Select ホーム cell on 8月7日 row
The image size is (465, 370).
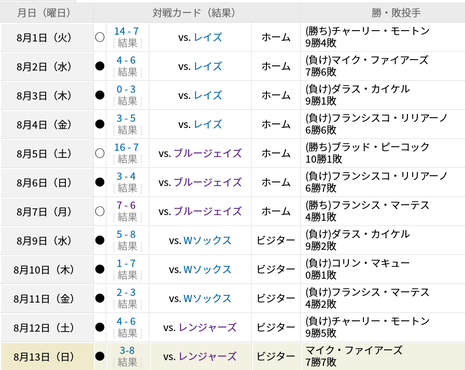pyautogui.click(x=276, y=211)
